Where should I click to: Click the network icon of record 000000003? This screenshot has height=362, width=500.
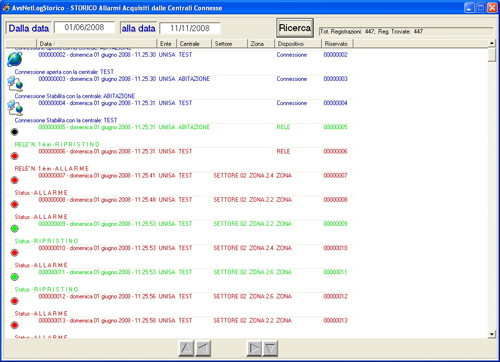coord(15,84)
